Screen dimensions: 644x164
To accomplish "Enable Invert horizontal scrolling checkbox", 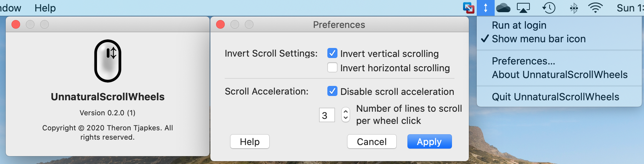I will coord(332,68).
